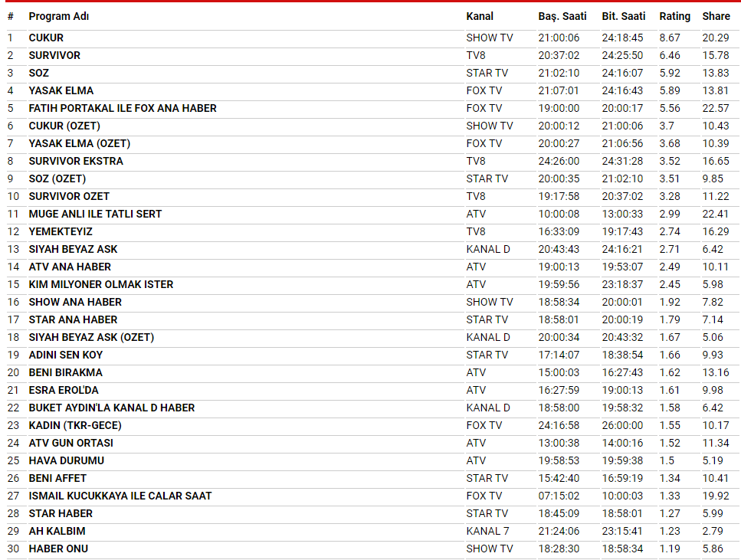The image size is (741, 560).
Task: Click TV8 channel cell in the YEMEKTEYIZ row
Action: (x=476, y=231)
